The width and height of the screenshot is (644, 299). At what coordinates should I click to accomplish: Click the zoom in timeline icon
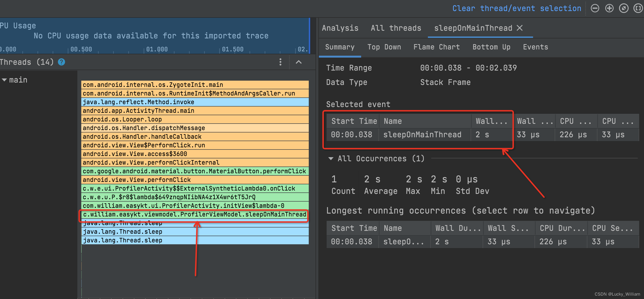click(x=609, y=8)
